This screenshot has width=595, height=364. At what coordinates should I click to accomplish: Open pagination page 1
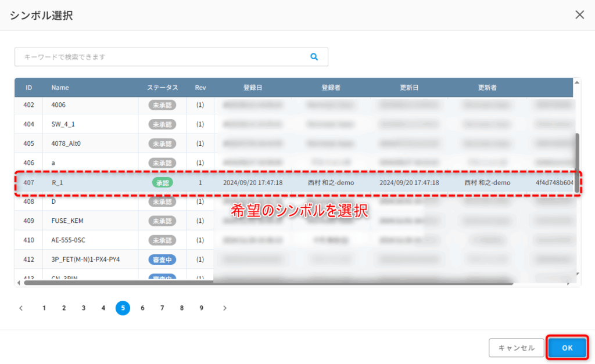[44, 308]
